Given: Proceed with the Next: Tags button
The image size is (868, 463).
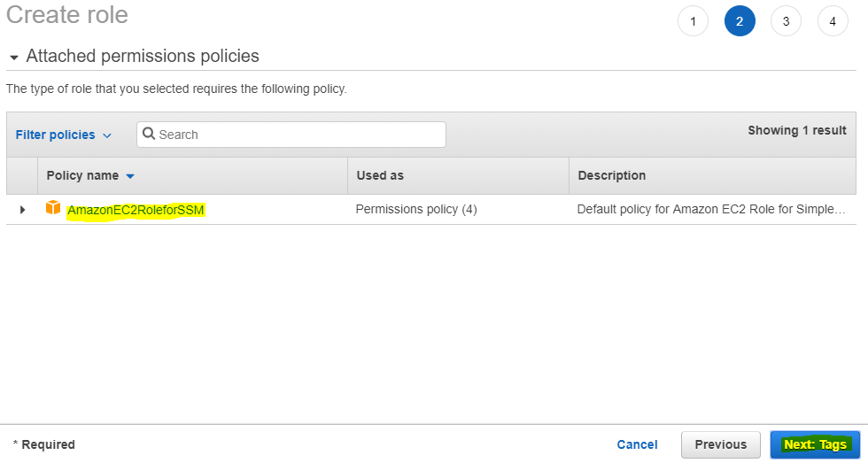Looking at the screenshot, I should click(815, 444).
